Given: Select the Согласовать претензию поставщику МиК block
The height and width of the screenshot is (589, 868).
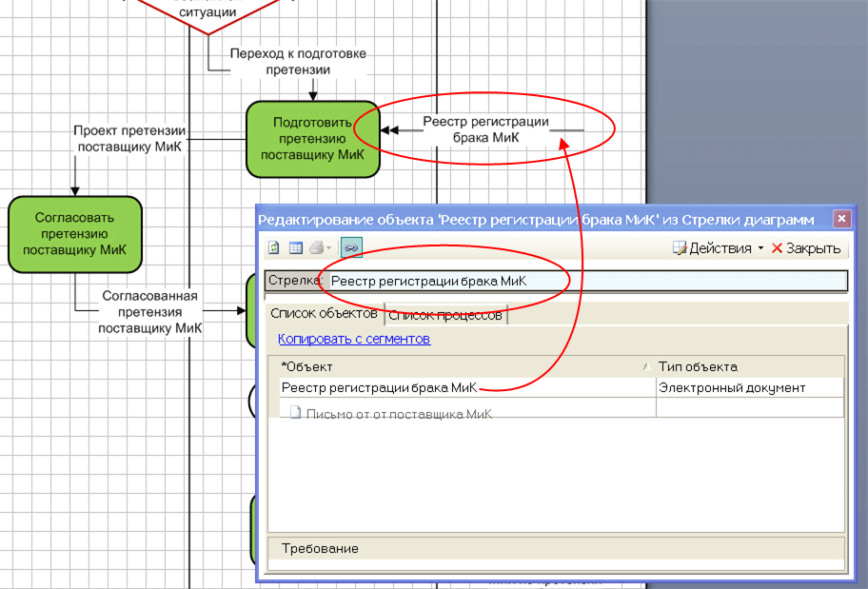Looking at the screenshot, I should (74, 234).
